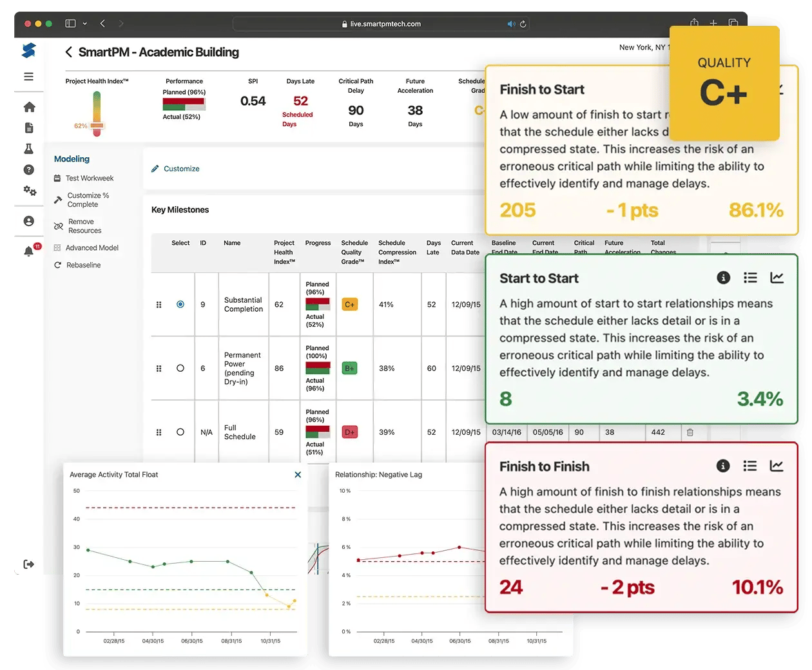Viewport: 812px width, 670px height.
Task: Click the browser address bar live.smartpmtech.com
Action: (381, 24)
